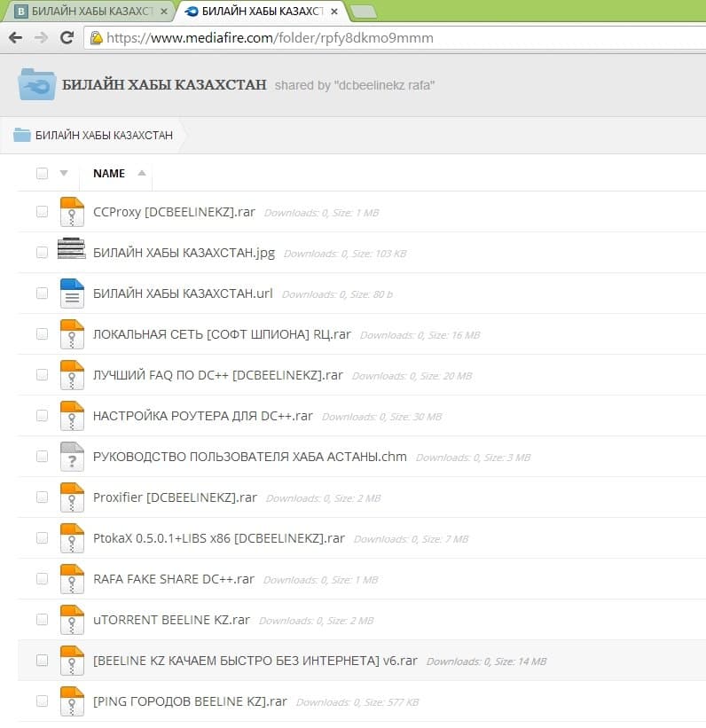Click the VK favicon on the first browser tab
This screenshot has height=728, width=706.
(x=21, y=12)
